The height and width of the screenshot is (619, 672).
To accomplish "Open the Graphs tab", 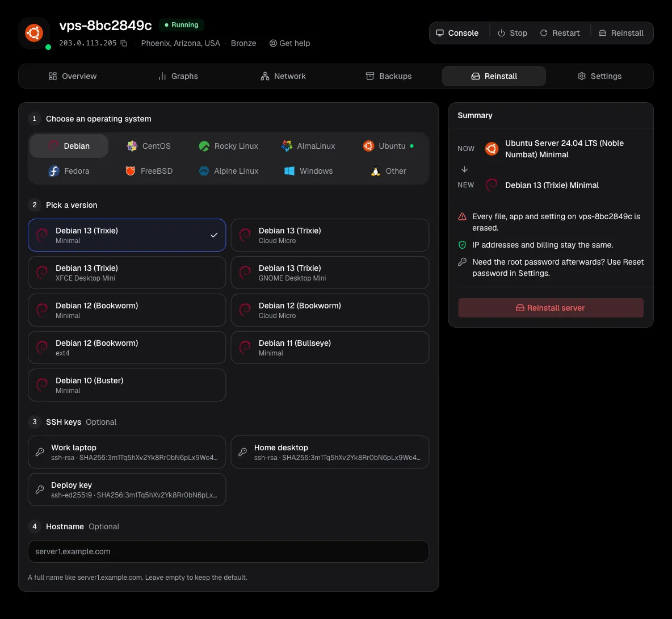I will coord(178,76).
